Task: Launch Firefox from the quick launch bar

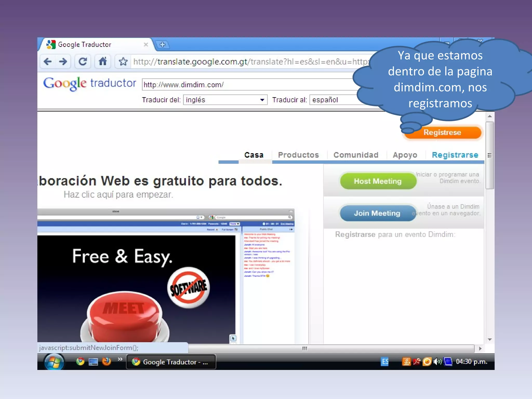Action: tap(106, 361)
